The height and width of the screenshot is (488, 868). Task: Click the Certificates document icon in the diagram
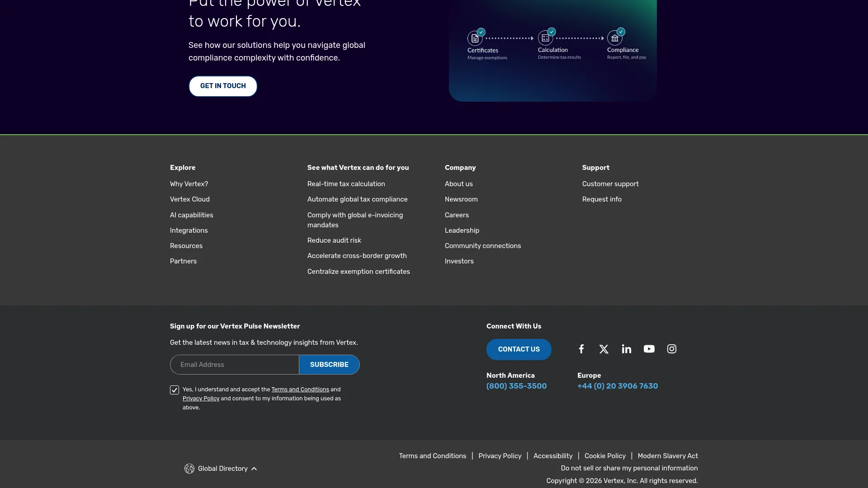(475, 38)
